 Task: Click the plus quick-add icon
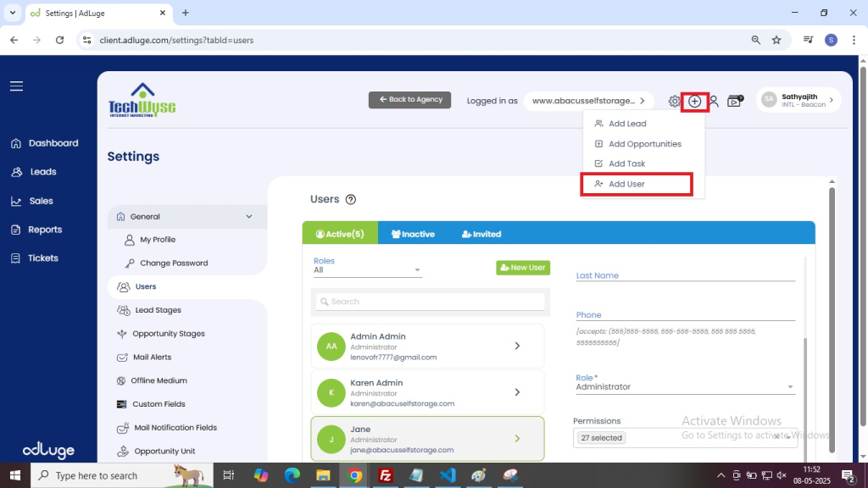[x=694, y=102]
